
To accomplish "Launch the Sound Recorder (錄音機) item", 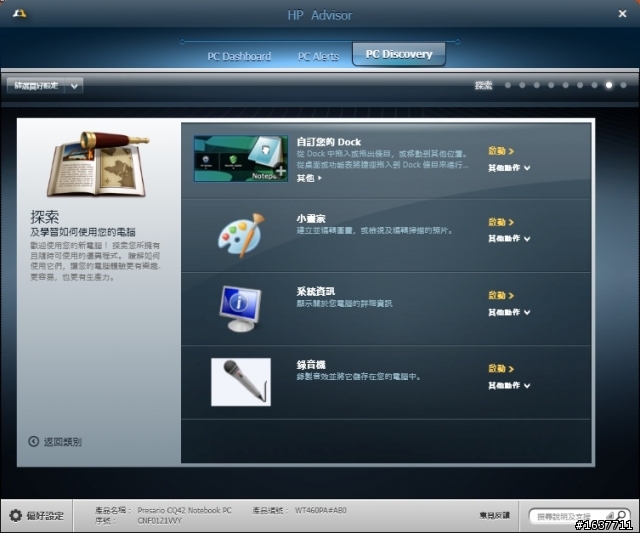I will point(501,369).
